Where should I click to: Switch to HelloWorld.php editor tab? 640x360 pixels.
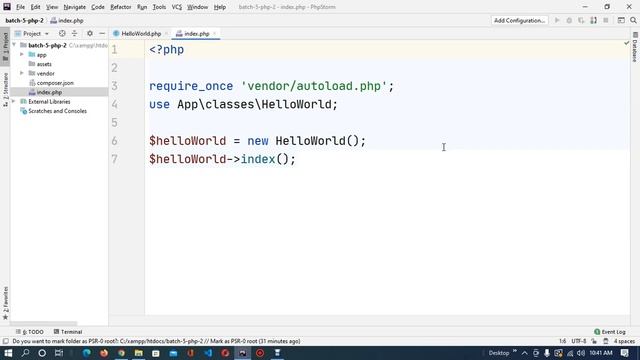(141, 33)
